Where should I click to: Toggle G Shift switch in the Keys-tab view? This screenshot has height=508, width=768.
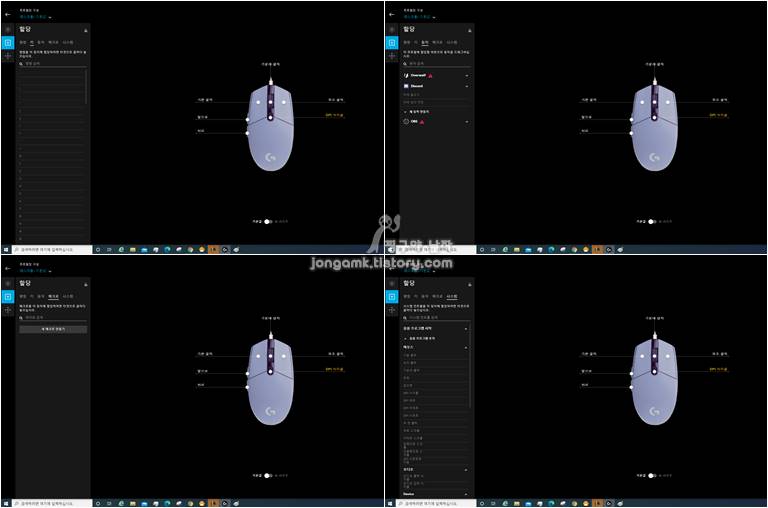(x=267, y=221)
